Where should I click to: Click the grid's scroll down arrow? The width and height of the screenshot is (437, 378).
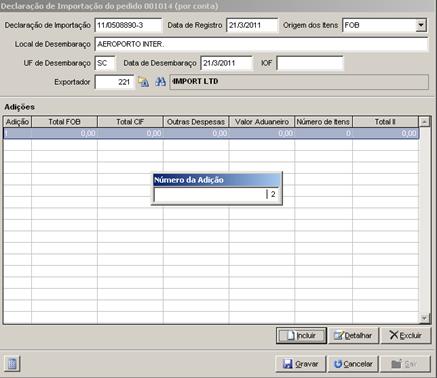pos(424,318)
